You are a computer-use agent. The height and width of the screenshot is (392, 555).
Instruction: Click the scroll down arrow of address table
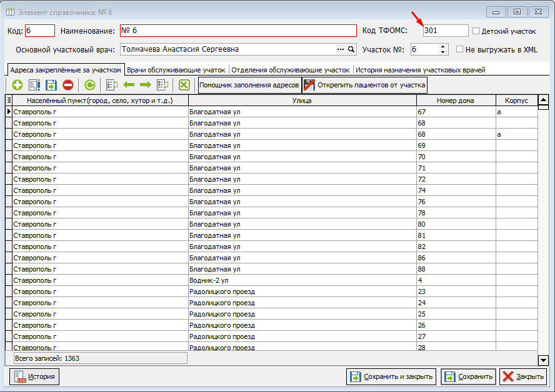[543, 360]
